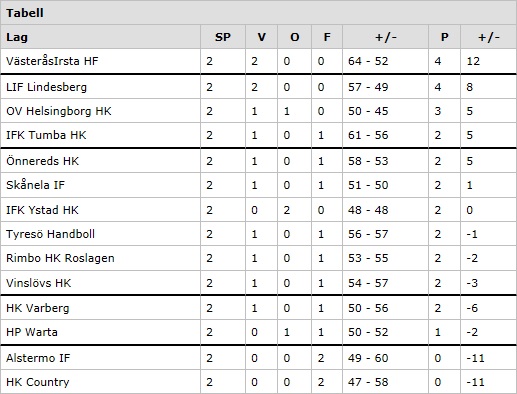Click the Tabell title bar
Viewport: 517px width, 394px height.
[258, 13]
